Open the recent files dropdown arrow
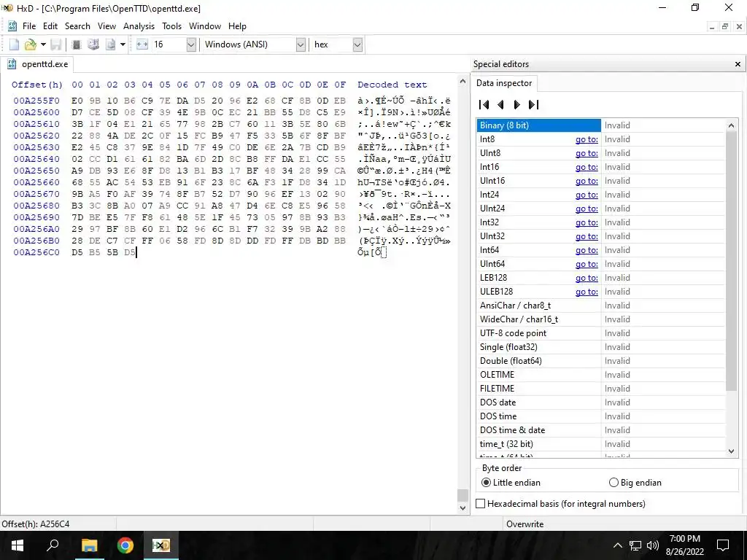Image resolution: width=747 pixels, height=560 pixels. [43, 44]
